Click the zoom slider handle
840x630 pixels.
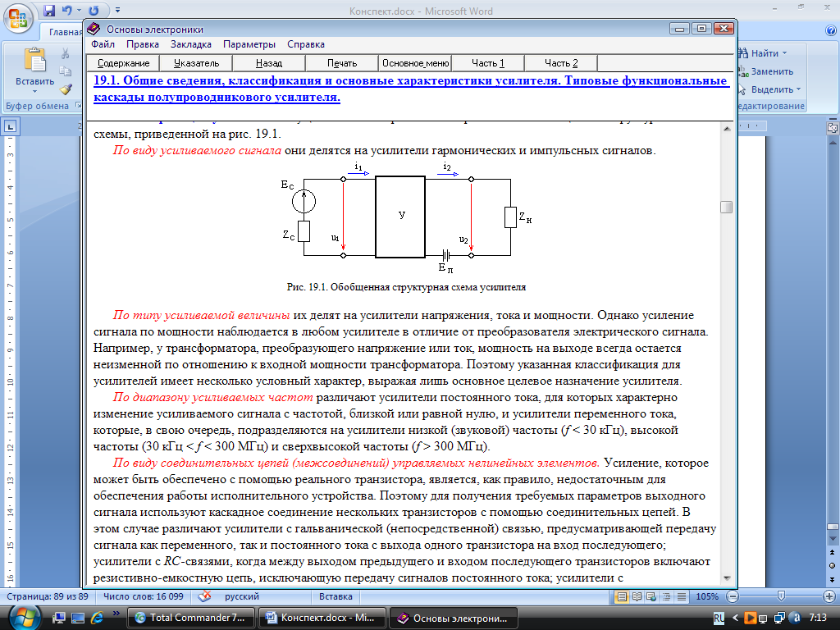coord(781,596)
